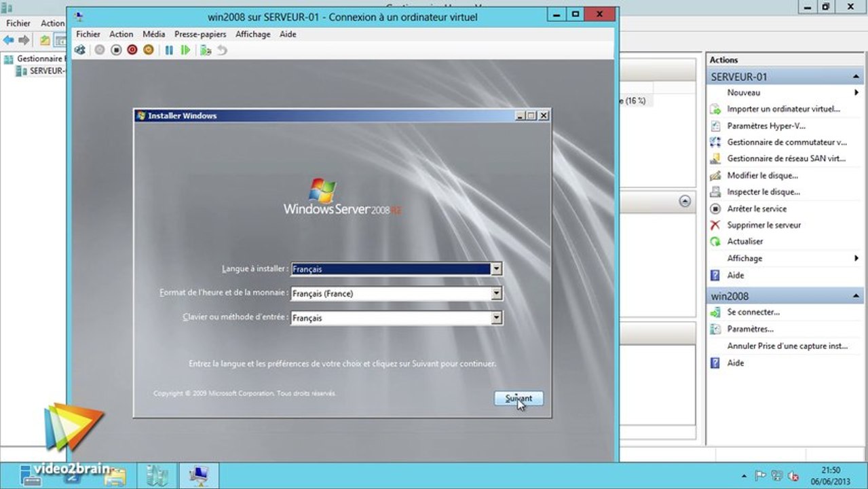
Task: Collapse the win2008 actions section
Action: point(856,296)
